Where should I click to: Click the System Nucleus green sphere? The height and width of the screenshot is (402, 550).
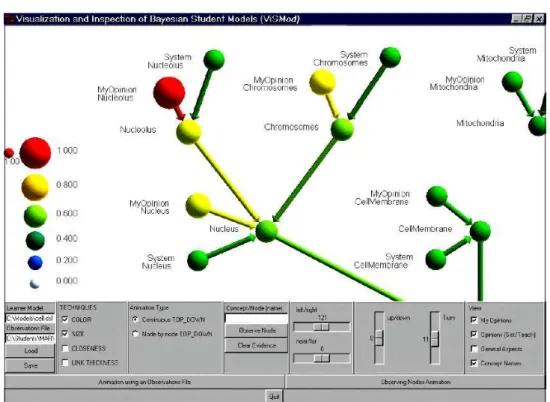[x=198, y=260]
